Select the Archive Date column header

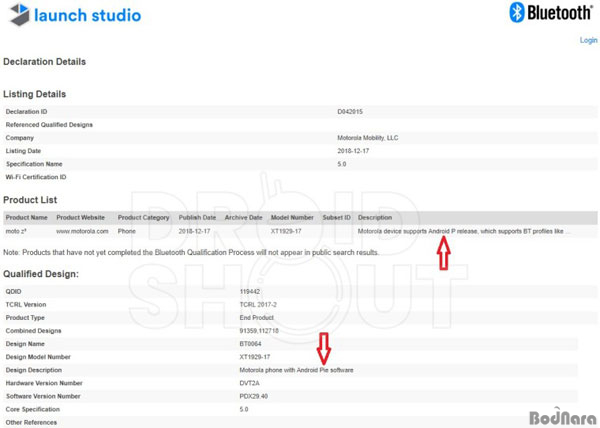pyautogui.click(x=243, y=217)
